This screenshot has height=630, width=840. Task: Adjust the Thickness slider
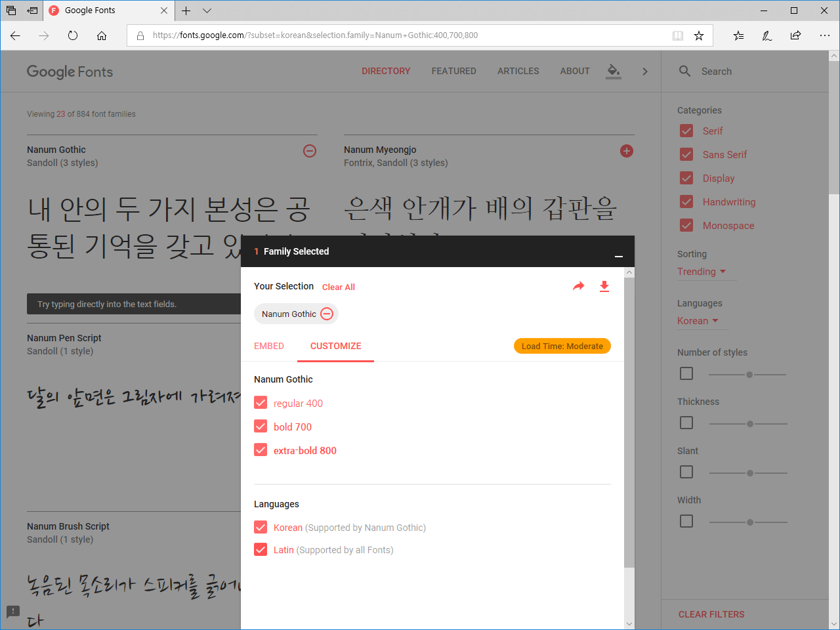(748, 424)
